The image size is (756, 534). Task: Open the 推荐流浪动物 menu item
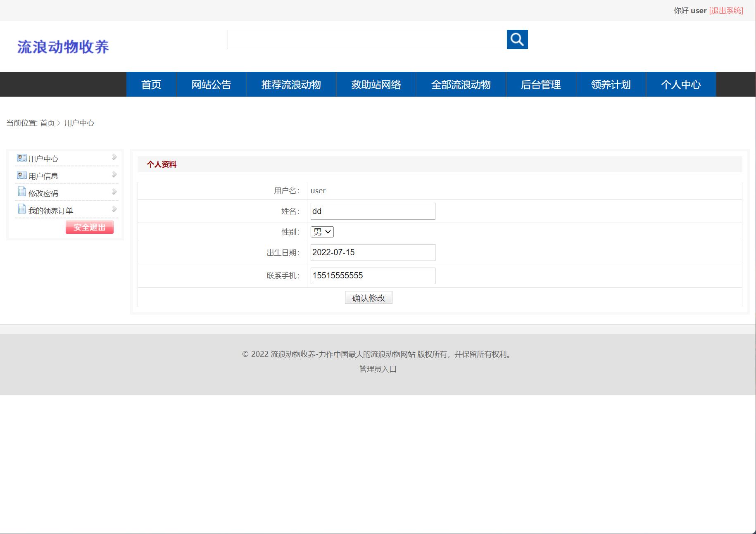(x=291, y=84)
